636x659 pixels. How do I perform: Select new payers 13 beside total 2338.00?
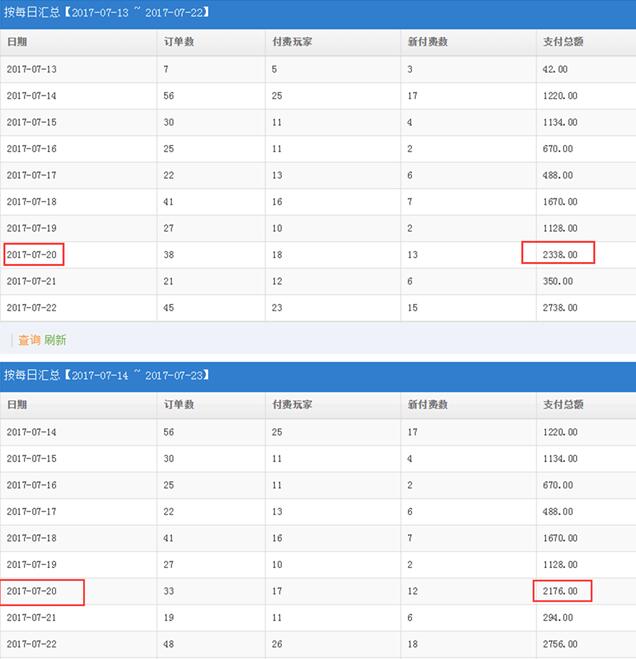pos(412,255)
